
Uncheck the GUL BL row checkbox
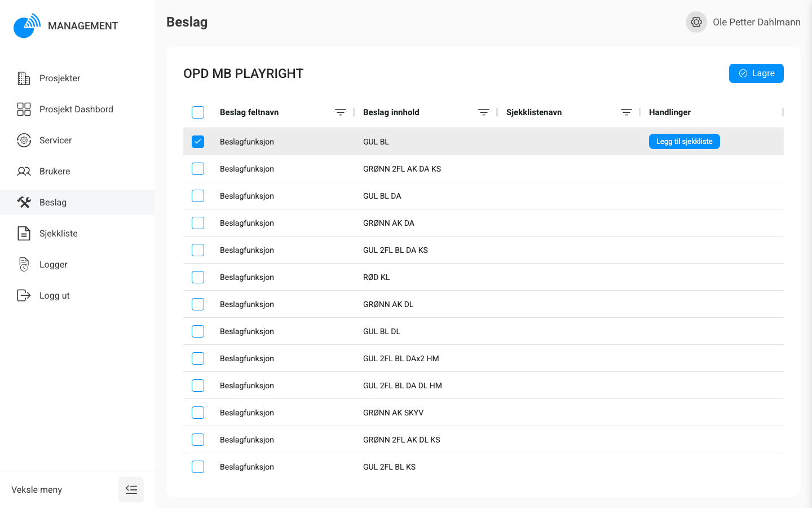(198, 142)
